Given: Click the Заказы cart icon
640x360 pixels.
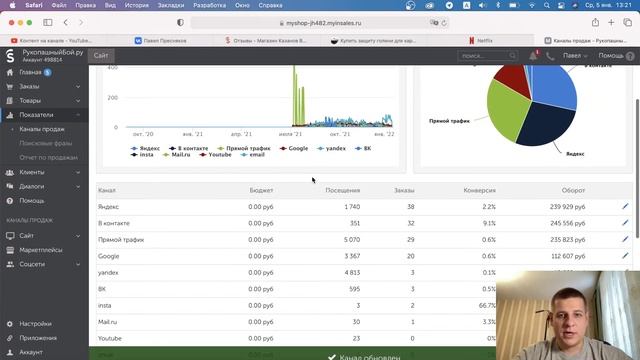Looking at the screenshot, I should tap(10, 87).
